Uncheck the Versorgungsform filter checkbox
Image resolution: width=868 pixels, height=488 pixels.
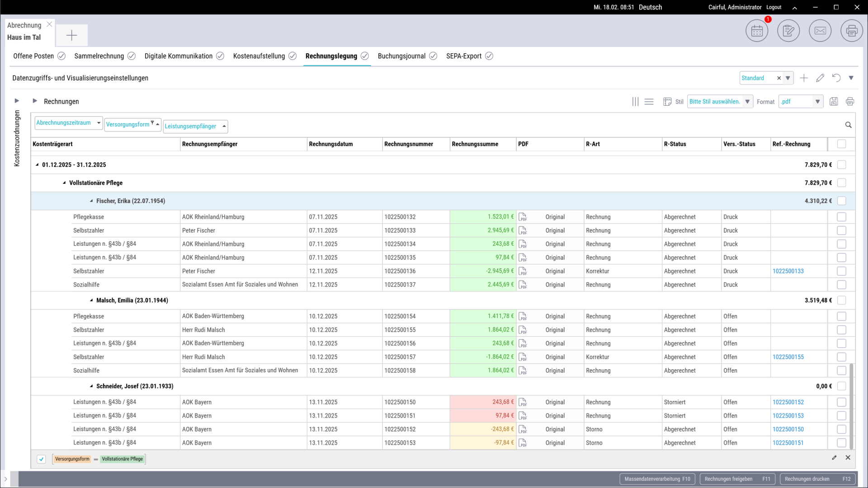click(41, 459)
